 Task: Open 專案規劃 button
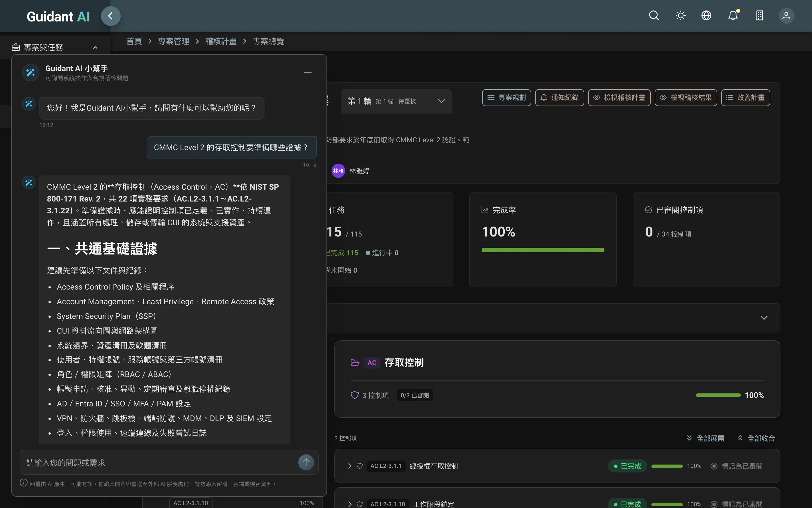pyautogui.click(x=506, y=97)
